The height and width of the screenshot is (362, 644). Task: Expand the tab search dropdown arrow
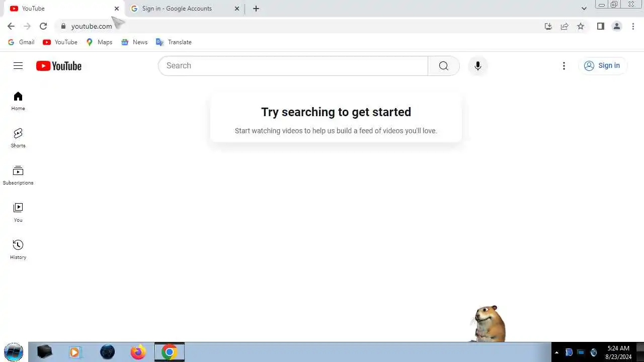point(584,9)
